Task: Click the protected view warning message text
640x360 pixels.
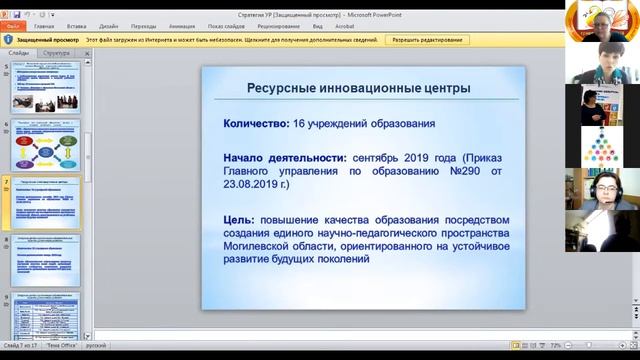Action: point(231,40)
